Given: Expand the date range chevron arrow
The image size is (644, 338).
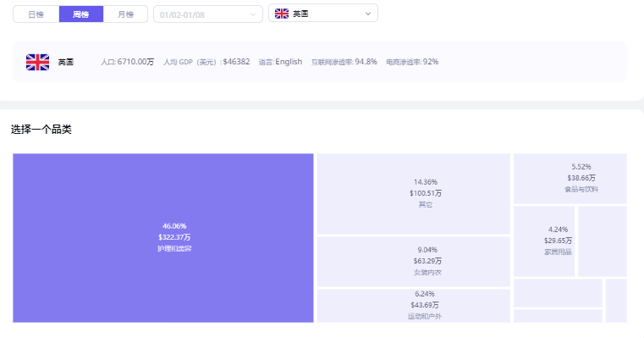Looking at the screenshot, I should click(252, 14).
